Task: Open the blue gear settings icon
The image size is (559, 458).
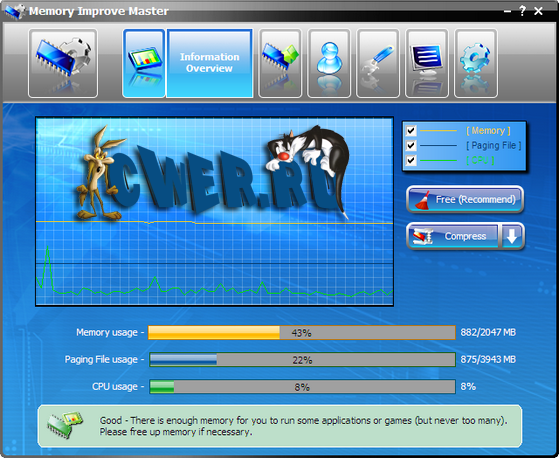Action: click(476, 63)
